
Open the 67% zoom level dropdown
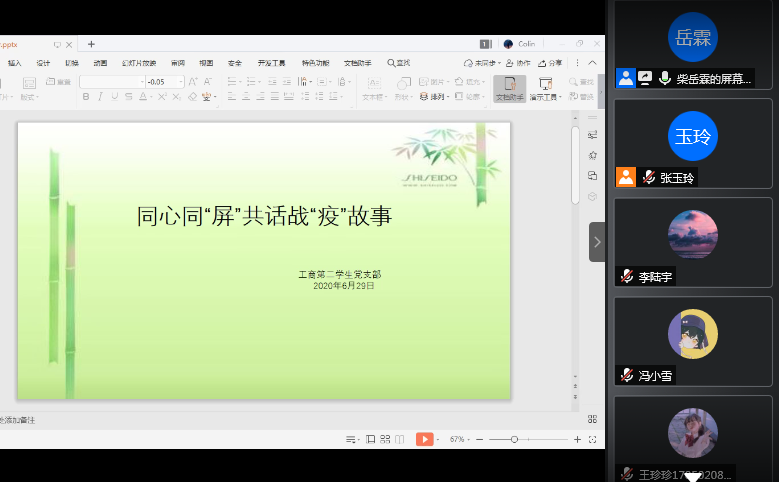tap(458, 439)
